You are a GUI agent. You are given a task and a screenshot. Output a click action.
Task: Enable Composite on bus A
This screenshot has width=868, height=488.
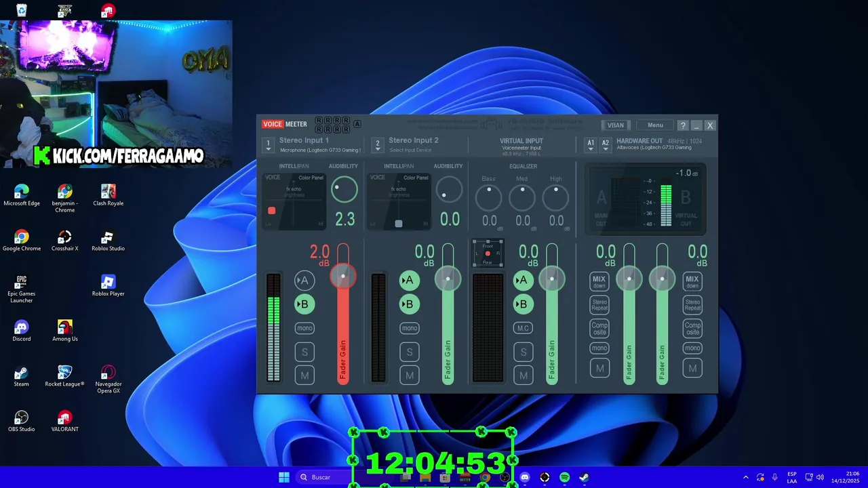[599, 329]
